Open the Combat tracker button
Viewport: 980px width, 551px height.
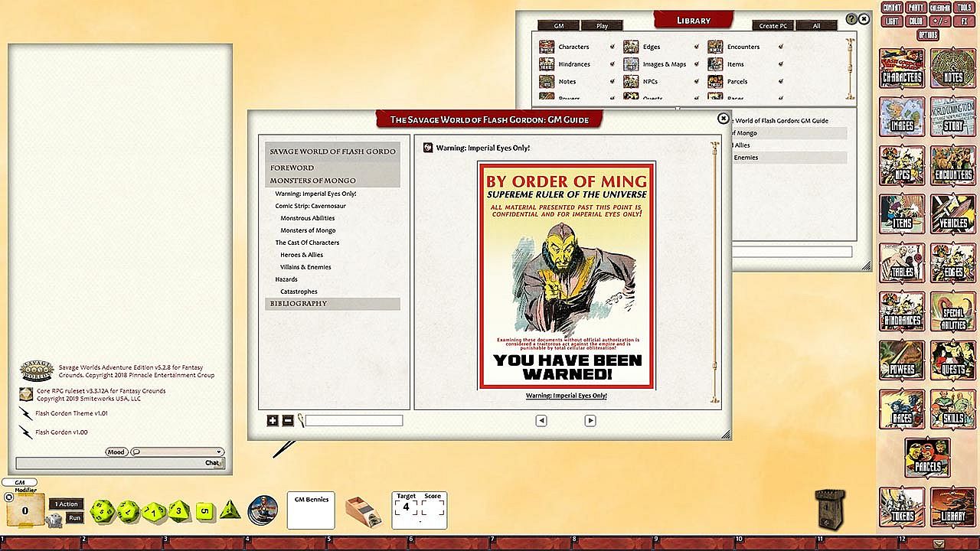coord(891,8)
